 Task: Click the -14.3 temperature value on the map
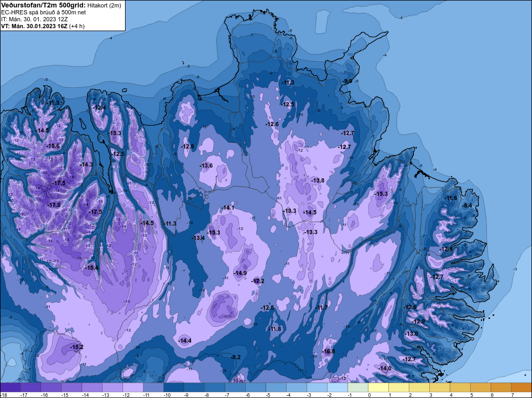tap(87, 164)
